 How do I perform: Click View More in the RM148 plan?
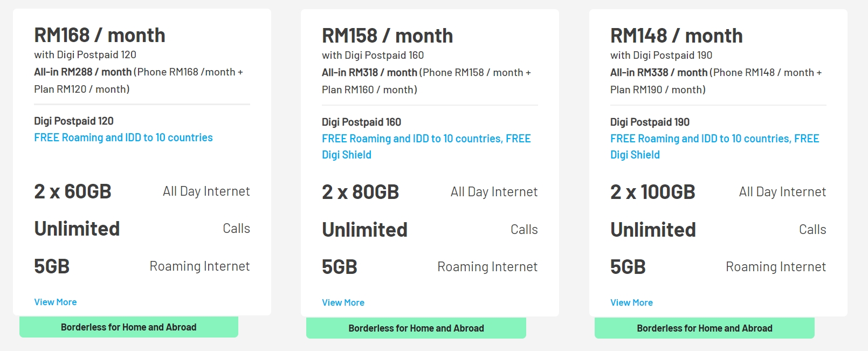(631, 302)
